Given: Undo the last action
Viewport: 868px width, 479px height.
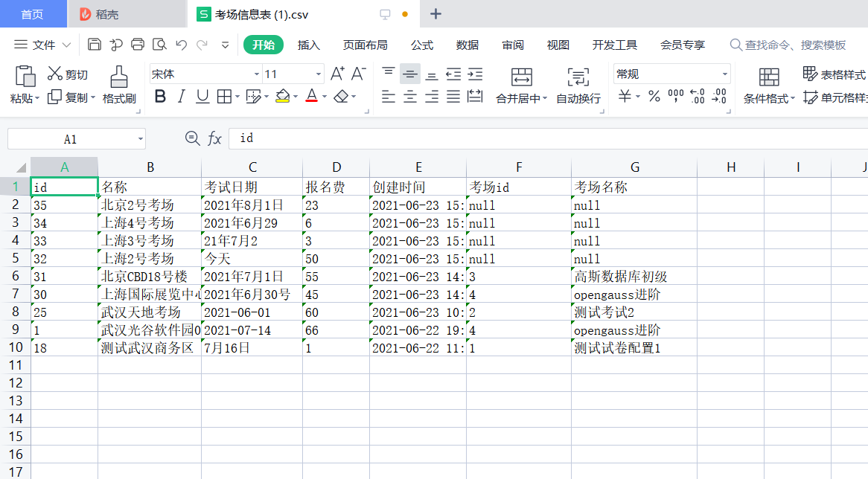Looking at the screenshot, I should coord(181,45).
